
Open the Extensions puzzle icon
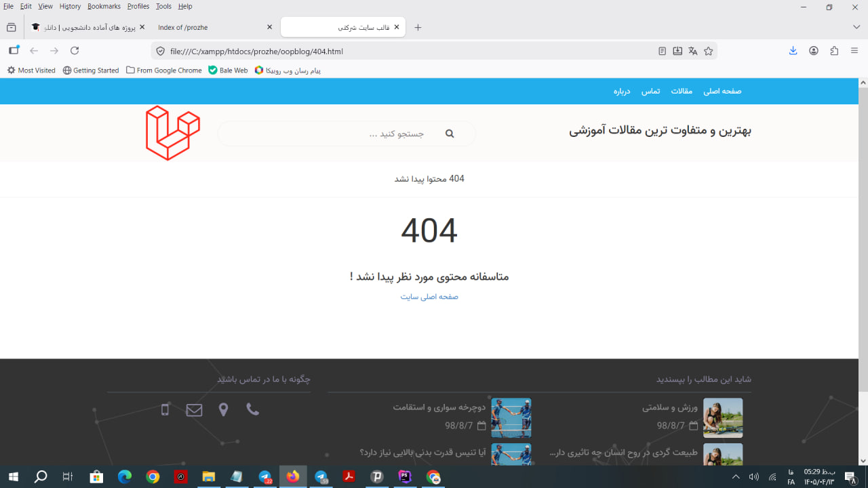[x=834, y=51]
